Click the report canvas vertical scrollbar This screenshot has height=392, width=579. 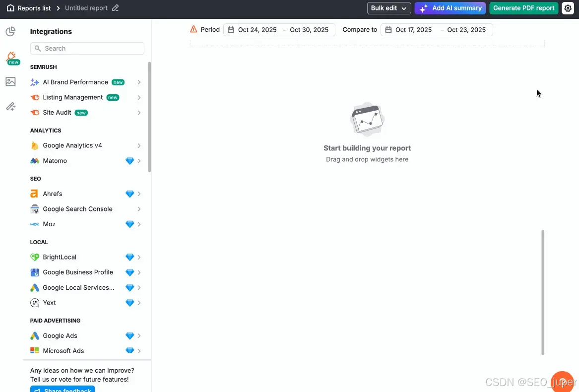[x=542, y=292]
